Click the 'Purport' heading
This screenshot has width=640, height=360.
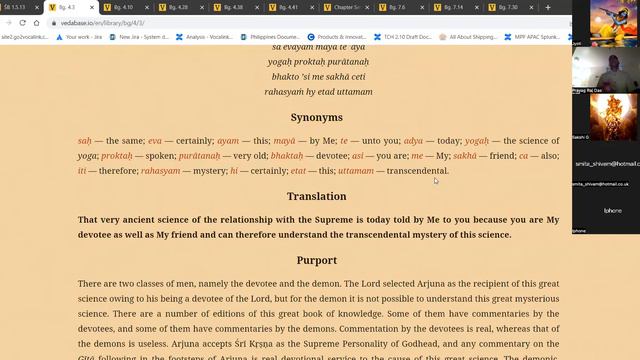click(x=317, y=260)
